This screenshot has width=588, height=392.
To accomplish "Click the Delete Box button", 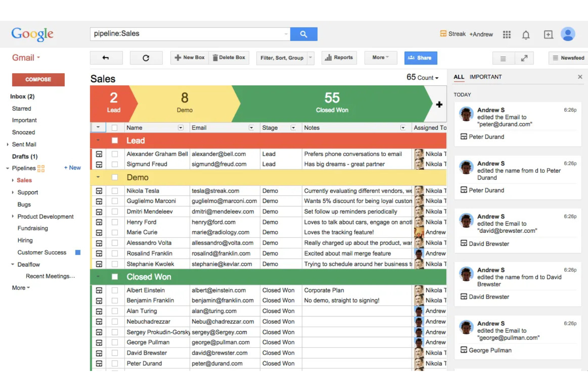I will tap(229, 58).
